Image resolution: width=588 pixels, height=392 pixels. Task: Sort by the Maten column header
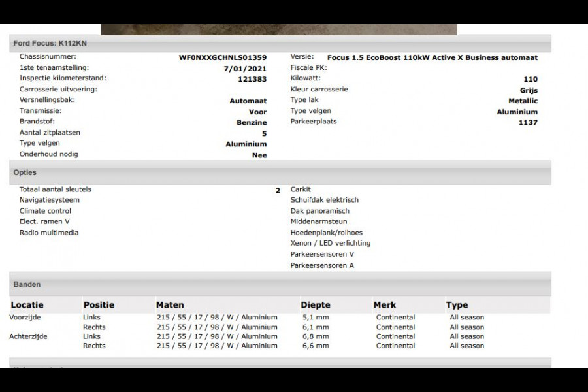tap(170, 305)
